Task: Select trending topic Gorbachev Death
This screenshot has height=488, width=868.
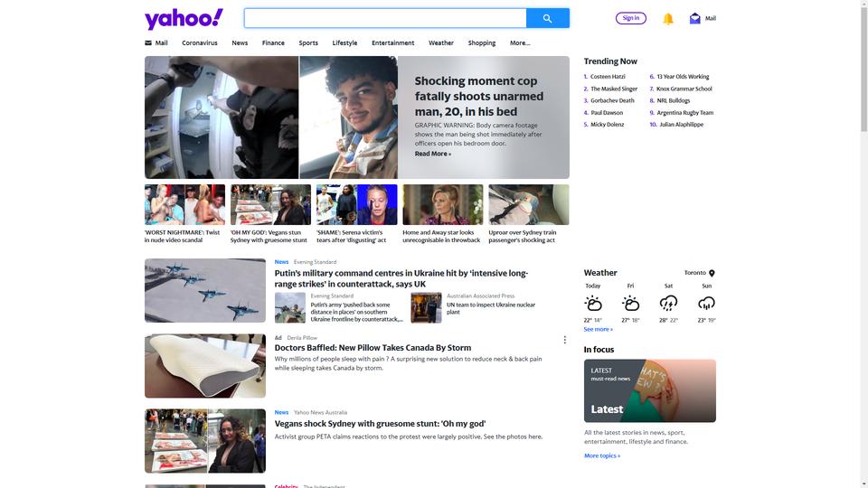Action: 612,100
